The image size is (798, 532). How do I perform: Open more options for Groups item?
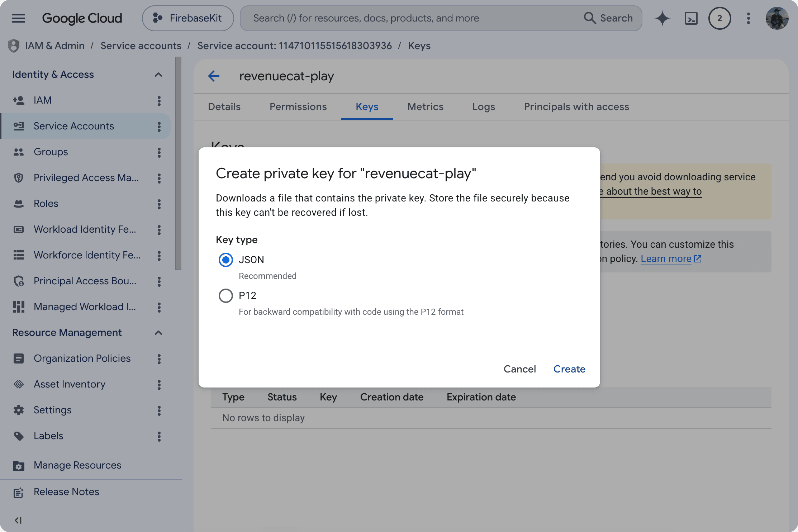(x=159, y=152)
